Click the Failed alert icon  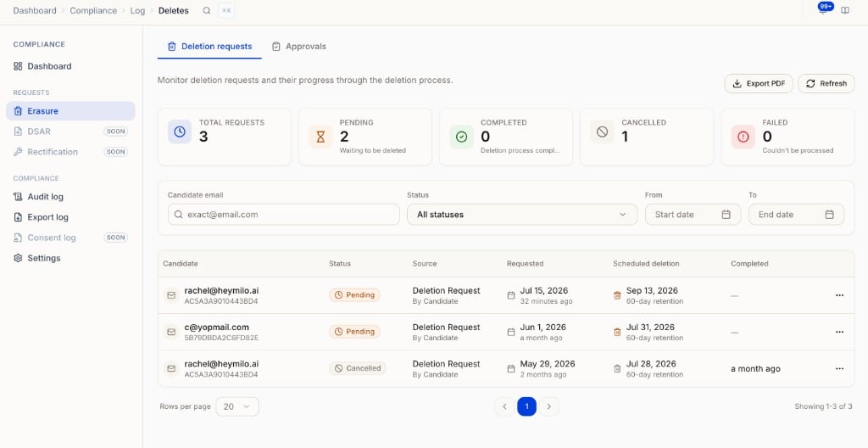[x=743, y=137]
